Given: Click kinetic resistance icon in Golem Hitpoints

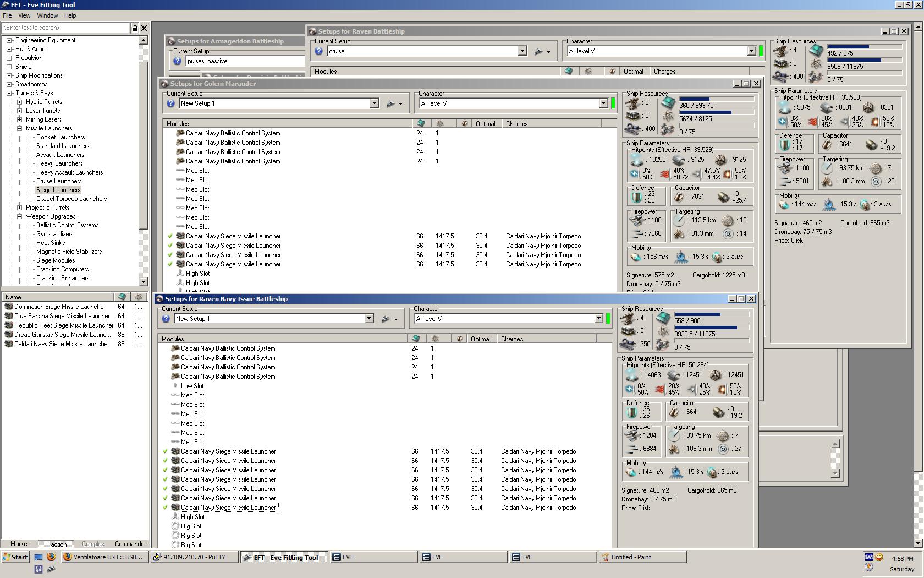Looking at the screenshot, I should point(696,174).
